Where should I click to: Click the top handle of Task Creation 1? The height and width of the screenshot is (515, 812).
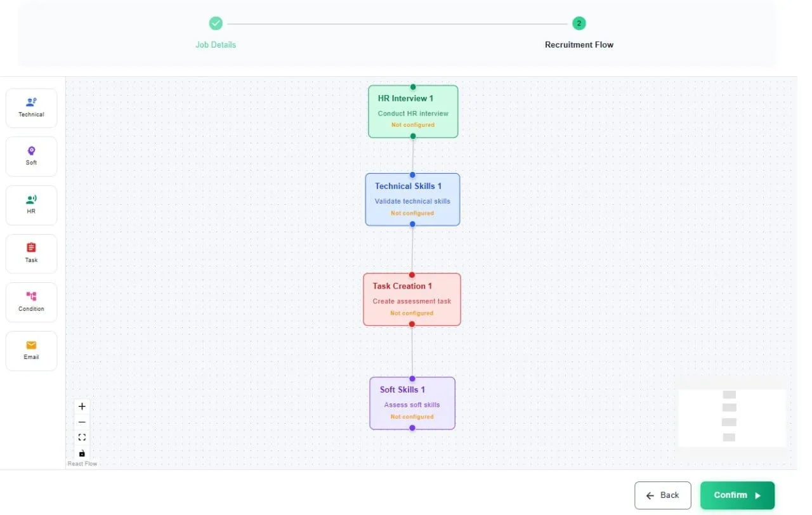pos(412,275)
